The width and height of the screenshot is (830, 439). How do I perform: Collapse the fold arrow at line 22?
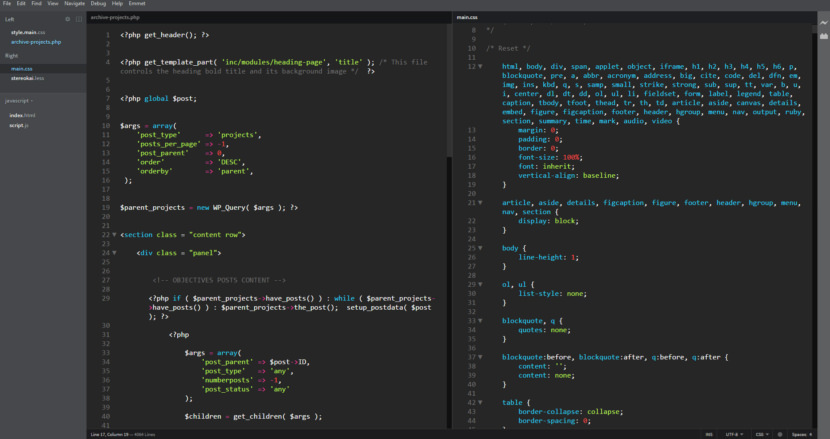pos(113,235)
